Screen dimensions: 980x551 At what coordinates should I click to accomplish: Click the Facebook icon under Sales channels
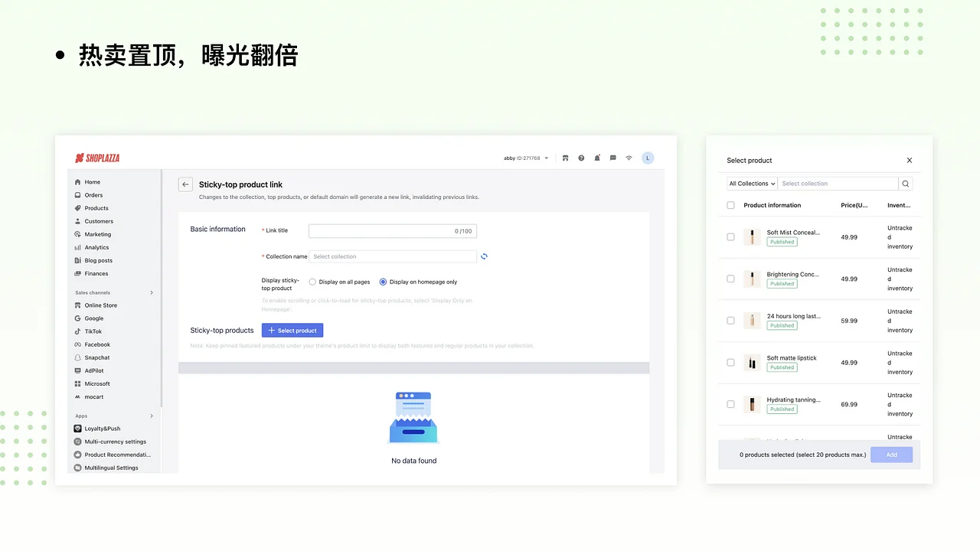click(78, 344)
